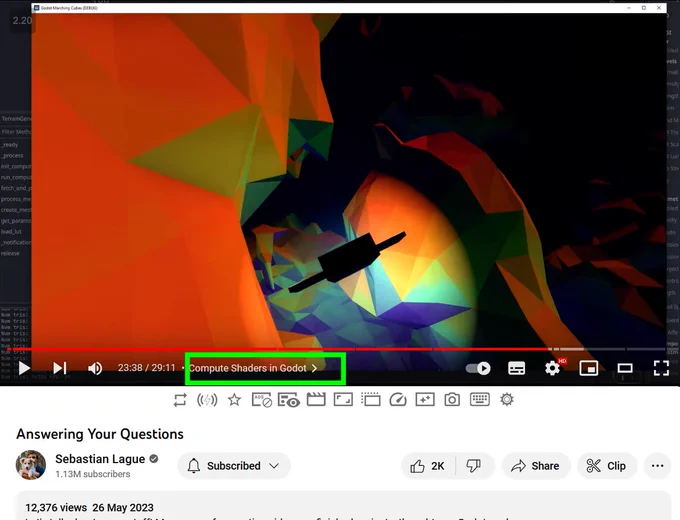Open the extension options gear icon

point(507,399)
